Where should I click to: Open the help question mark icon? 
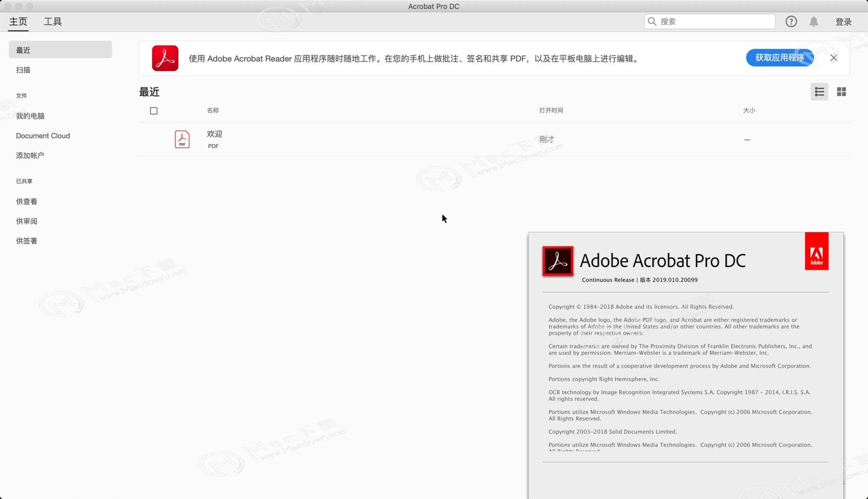tap(791, 21)
